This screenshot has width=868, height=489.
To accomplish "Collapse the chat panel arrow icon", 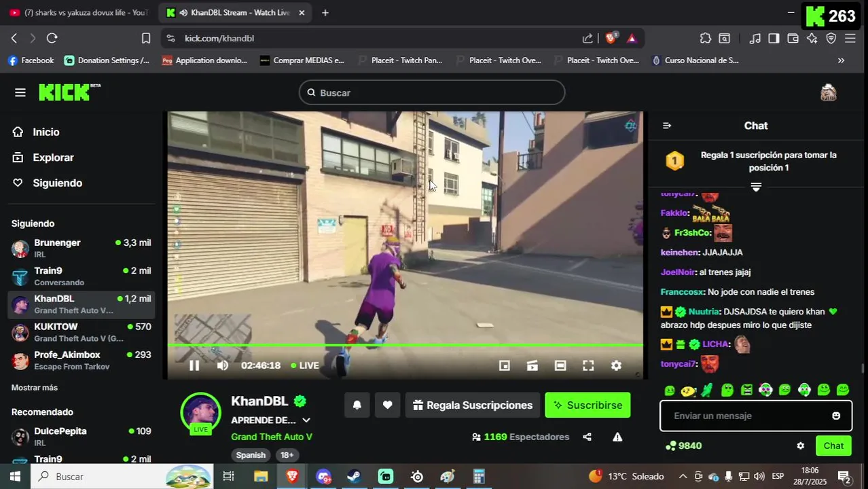I will (667, 126).
